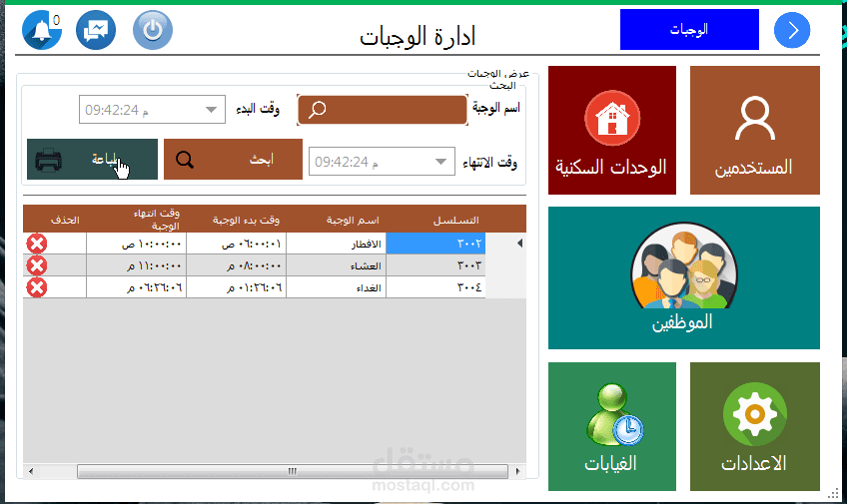This screenshot has width=847, height=504.
Task: Open the الوجبات blue tab
Action: 689,29
